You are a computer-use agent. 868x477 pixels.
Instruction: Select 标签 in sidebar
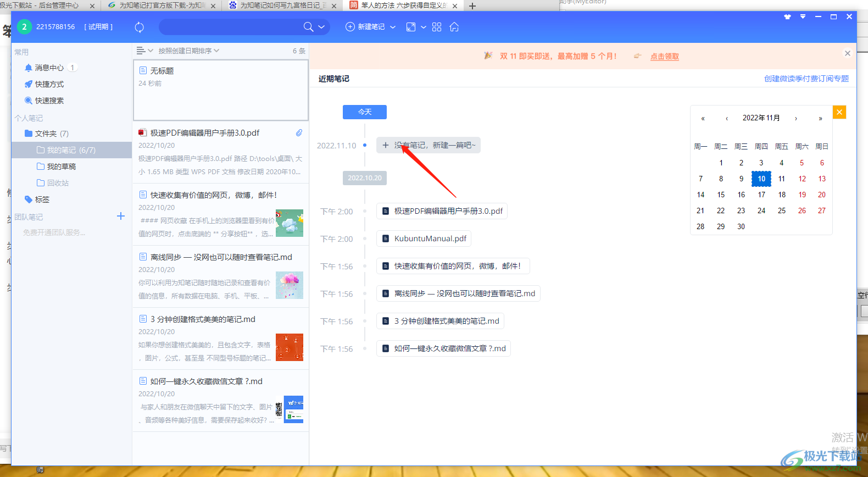tap(37, 199)
